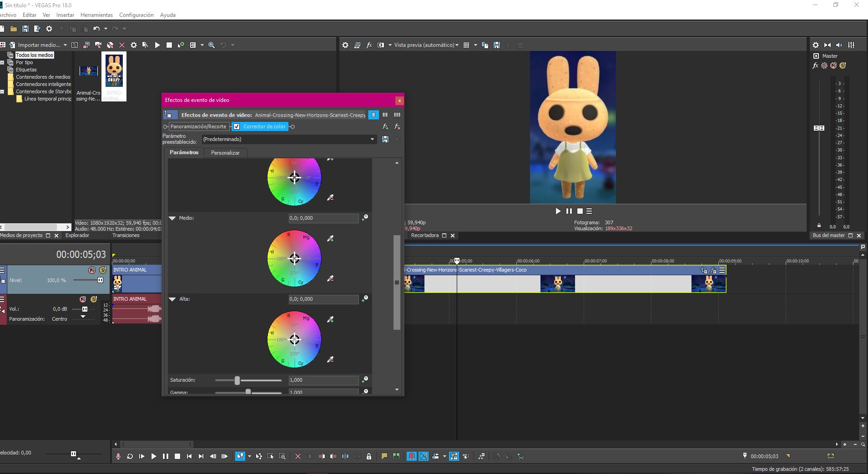868x474 pixels.
Task: Animate the Saturación parameter
Action: click(x=365, y=379)
